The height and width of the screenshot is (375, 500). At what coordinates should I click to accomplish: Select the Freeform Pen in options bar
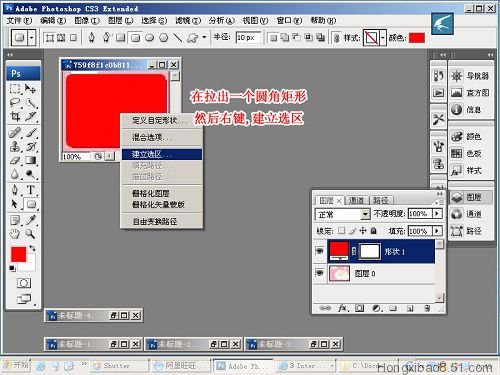coord(106,38)
